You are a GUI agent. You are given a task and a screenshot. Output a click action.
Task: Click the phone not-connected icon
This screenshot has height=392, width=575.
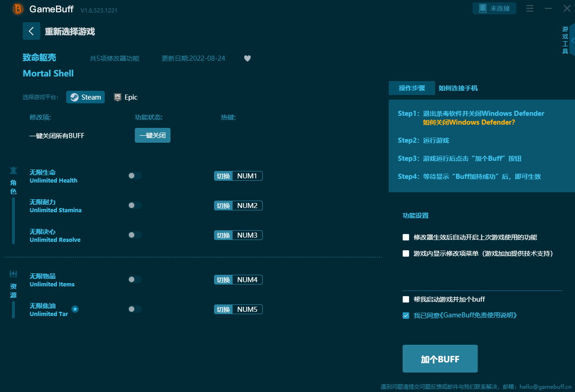point(483,8)
